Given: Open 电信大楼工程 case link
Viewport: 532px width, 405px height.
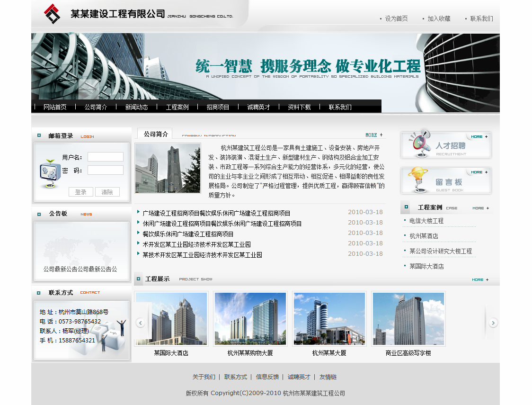Looking at the screenshot, I should (x=426, y=221).
